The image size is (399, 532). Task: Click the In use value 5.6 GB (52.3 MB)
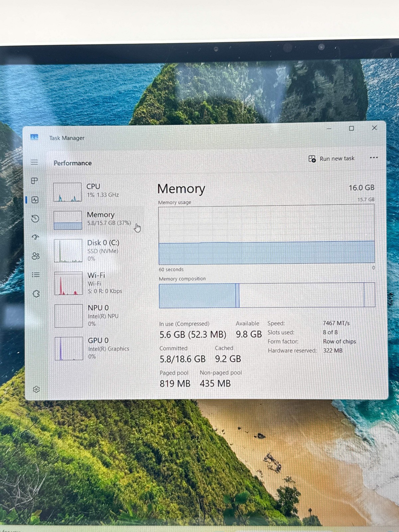[193, 334]
